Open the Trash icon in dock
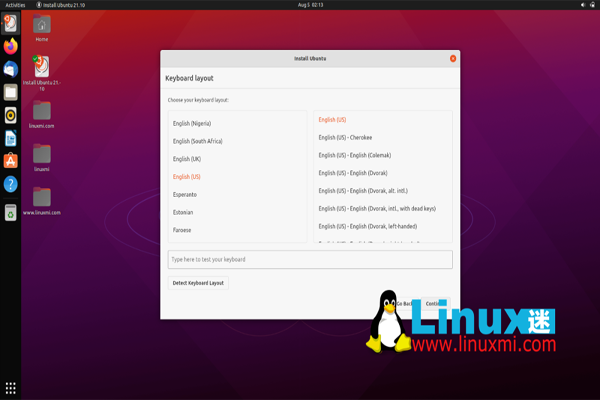The width and height of the screenshot is (600, 400). [x=10, y=213]
